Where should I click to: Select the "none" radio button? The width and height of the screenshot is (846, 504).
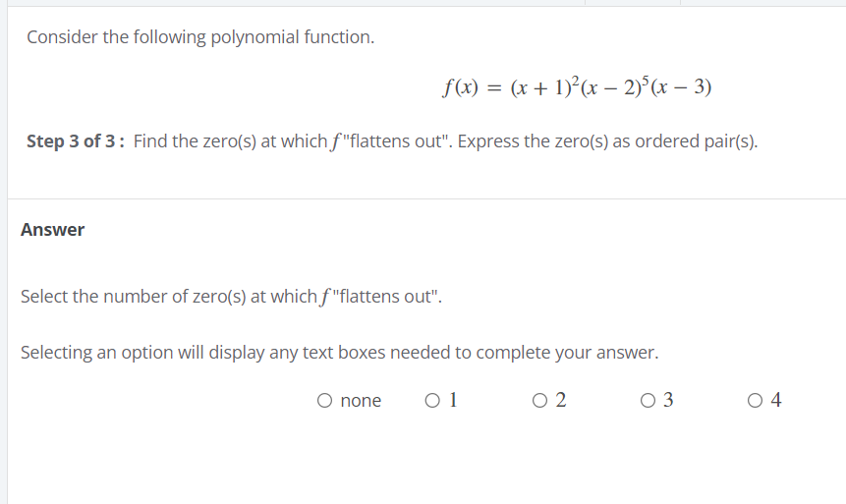click(324, 401)
